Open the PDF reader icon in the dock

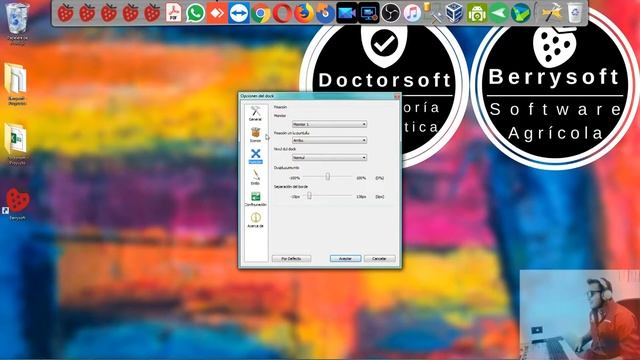[x=173, y=13]
